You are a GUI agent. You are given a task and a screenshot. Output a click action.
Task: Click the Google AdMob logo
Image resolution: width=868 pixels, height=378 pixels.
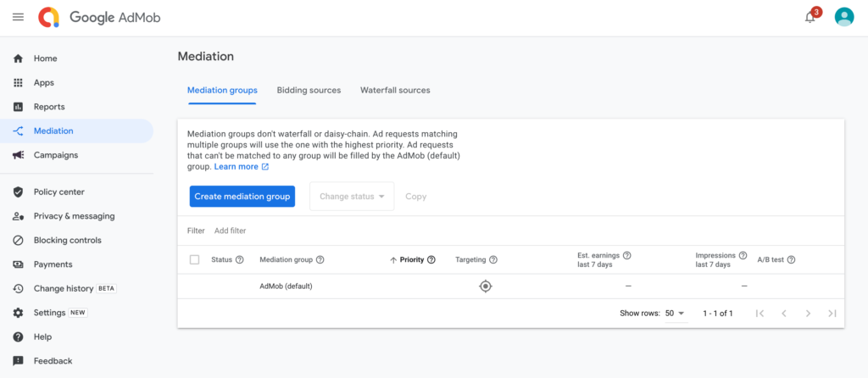point(99,17)
